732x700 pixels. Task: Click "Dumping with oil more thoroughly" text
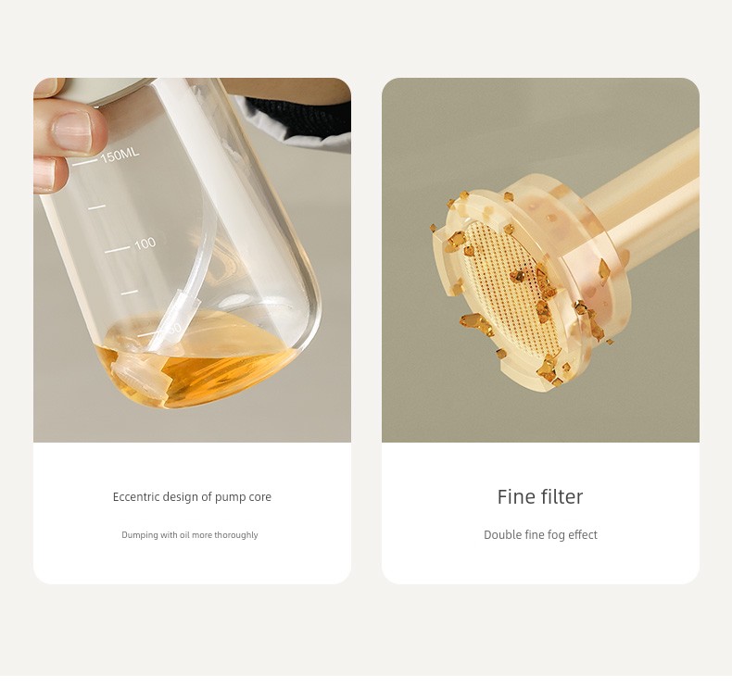(x=190, y=535)
